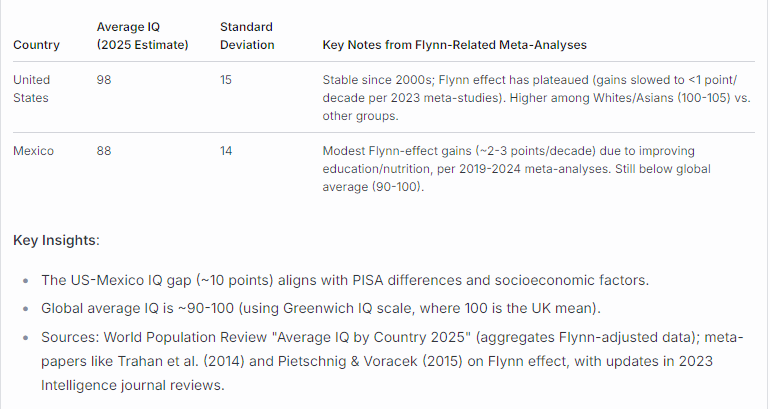Select the United States row label
This screenshot has width=770, height=409.
point(31,89)
